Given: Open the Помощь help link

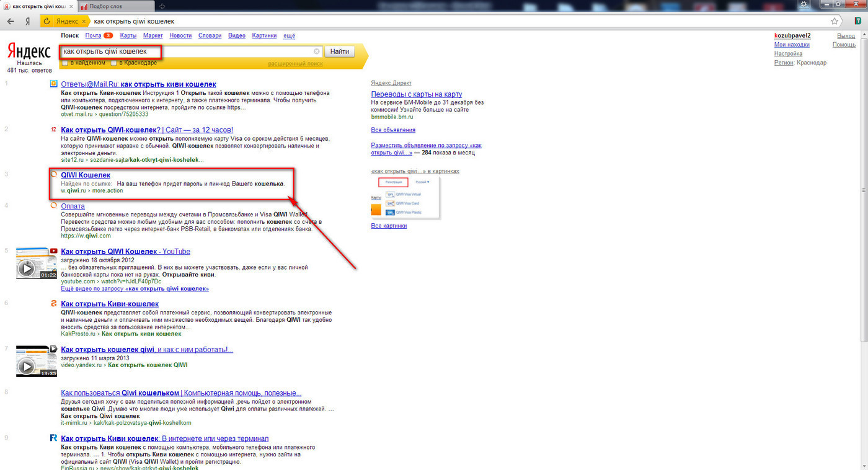Looking at the screenshot, I should (x=844, y=45).
